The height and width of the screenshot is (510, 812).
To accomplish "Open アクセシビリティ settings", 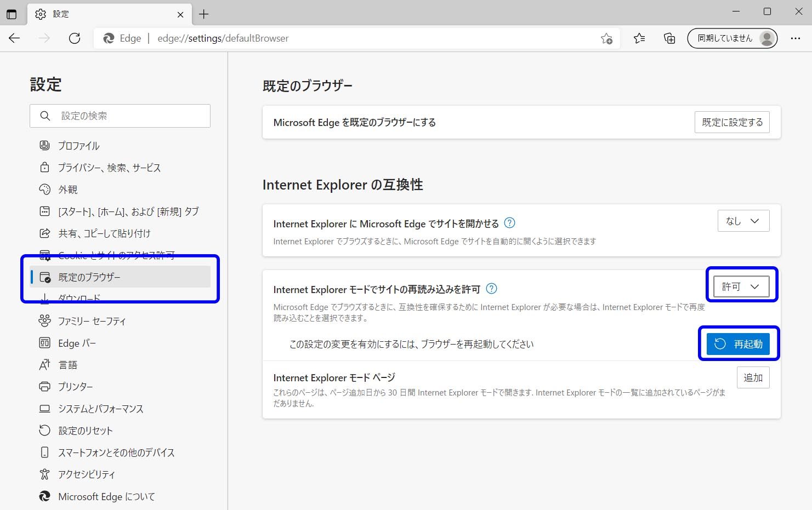I will click(120, 474).
